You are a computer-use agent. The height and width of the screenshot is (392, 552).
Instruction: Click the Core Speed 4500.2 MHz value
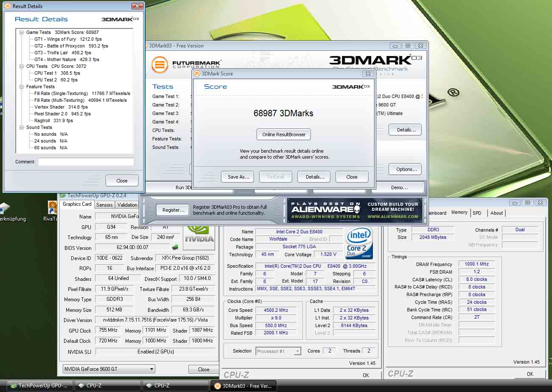[276, 310]
